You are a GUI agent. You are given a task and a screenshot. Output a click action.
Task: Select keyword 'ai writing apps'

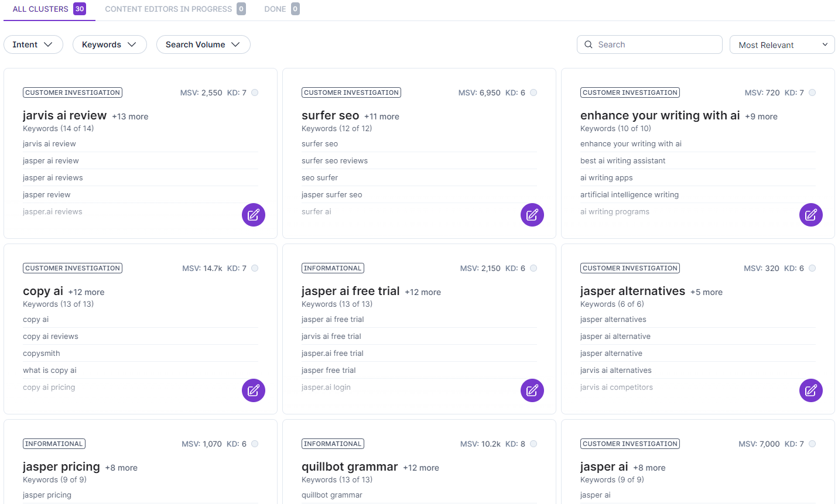[606, 177]
